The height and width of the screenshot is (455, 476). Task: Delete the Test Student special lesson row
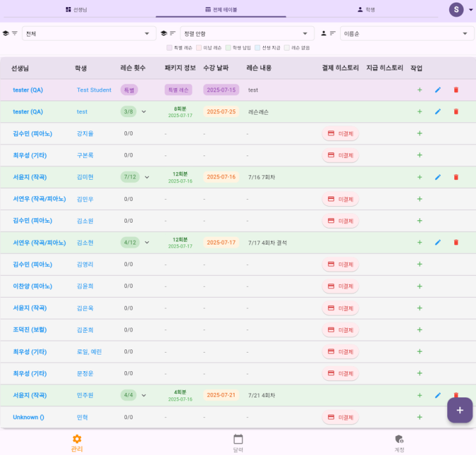pyautogui.click(x=456, y=90)
